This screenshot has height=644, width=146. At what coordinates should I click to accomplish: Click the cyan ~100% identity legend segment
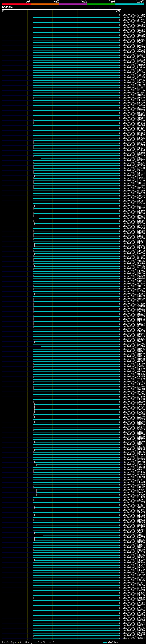(x=129, y=4)
